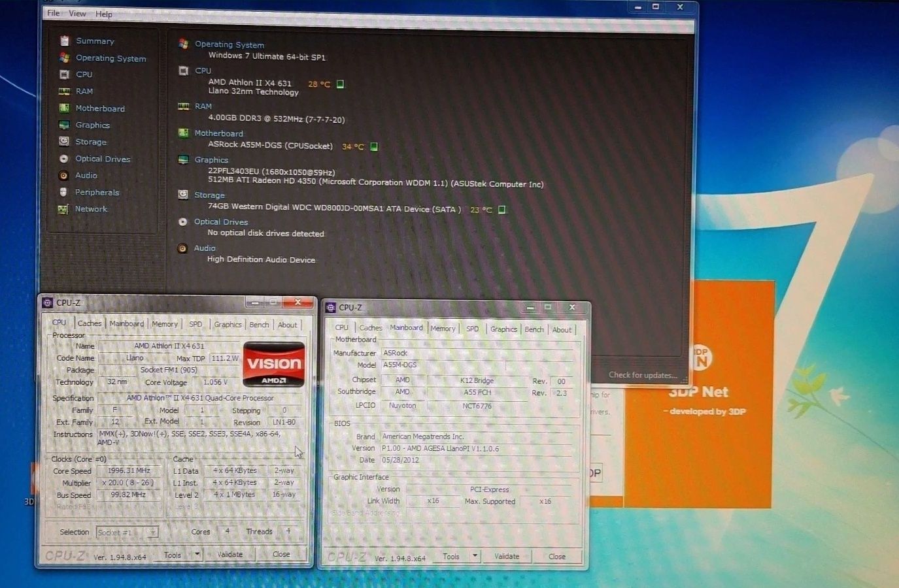Open Motherboard icon in Speccy sidebar
The height and width of the screenshot is (588, 899).
coord(64,108)
